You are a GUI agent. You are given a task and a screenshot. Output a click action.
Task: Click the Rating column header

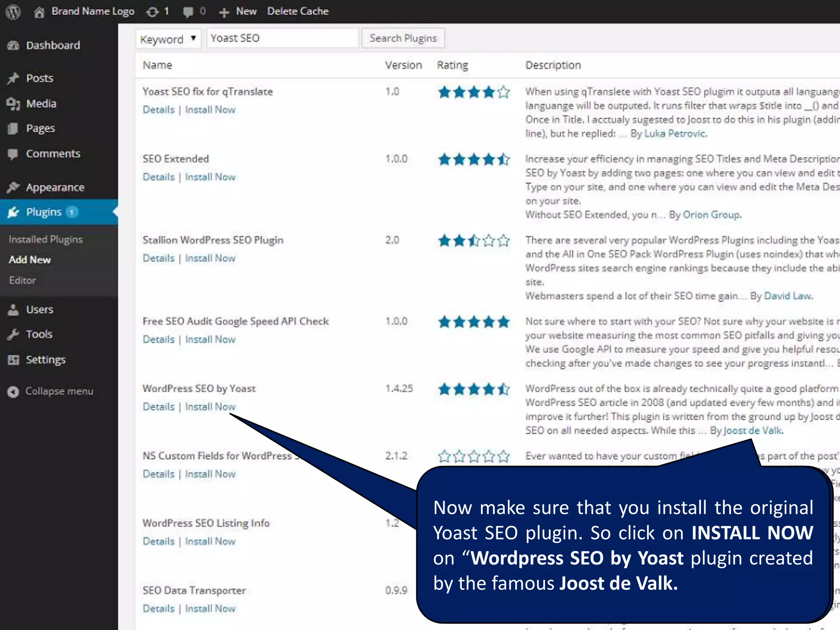click(452, 65)
